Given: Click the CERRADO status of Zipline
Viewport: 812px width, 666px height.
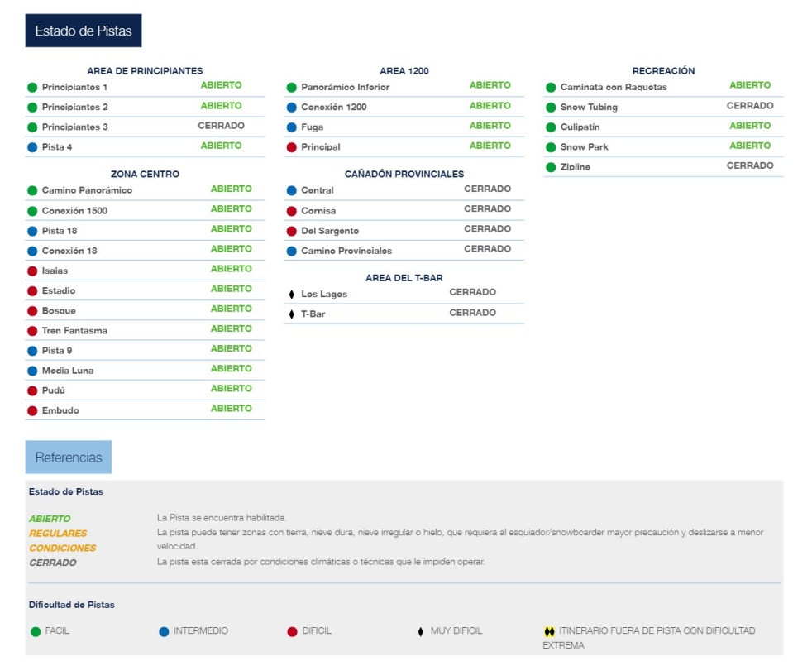Looking at the screenshot, I should click(x=750, y=165).
